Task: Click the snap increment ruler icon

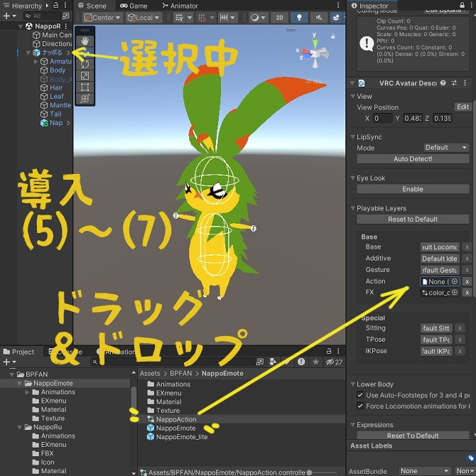Action: click(x=224, y=18)
